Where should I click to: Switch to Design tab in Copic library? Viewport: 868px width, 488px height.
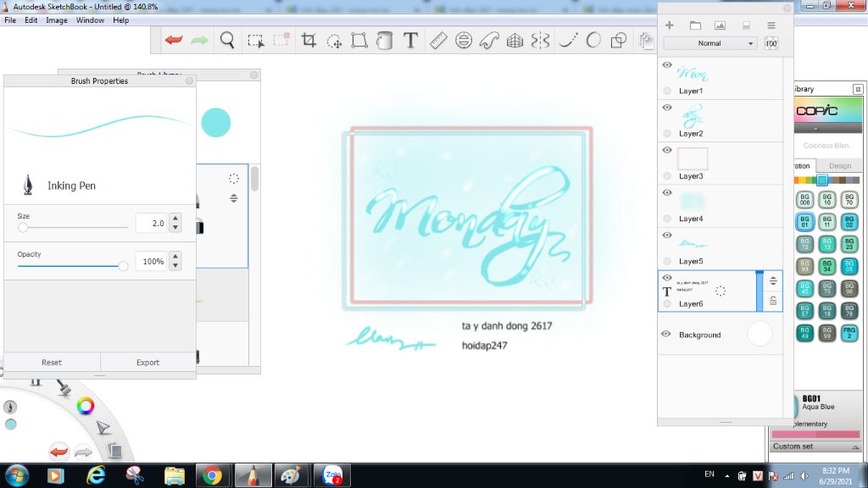[x=840, y=165]
